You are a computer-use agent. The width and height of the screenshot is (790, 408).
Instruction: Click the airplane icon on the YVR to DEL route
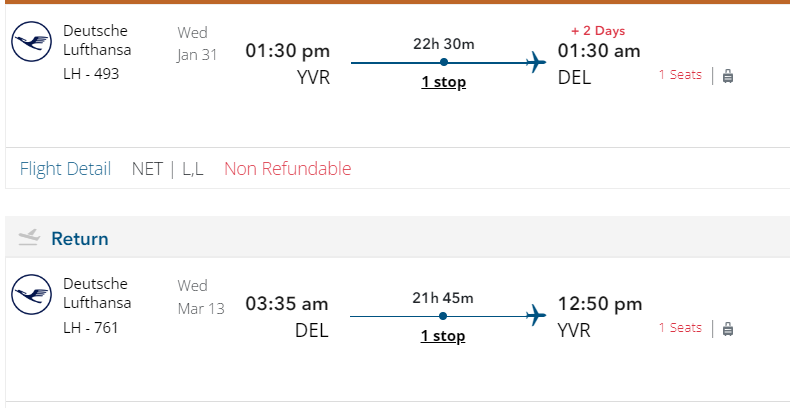[x=536, y=62]
